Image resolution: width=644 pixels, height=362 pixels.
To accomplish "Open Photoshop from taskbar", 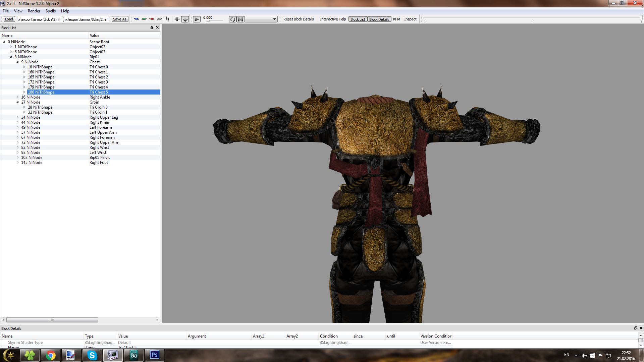I will pos(155,355).
